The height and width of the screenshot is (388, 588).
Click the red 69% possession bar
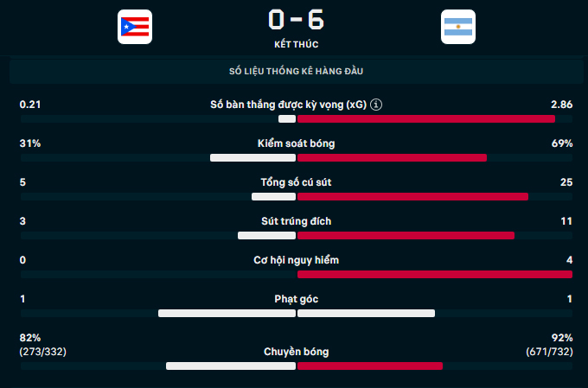[392, 158]
